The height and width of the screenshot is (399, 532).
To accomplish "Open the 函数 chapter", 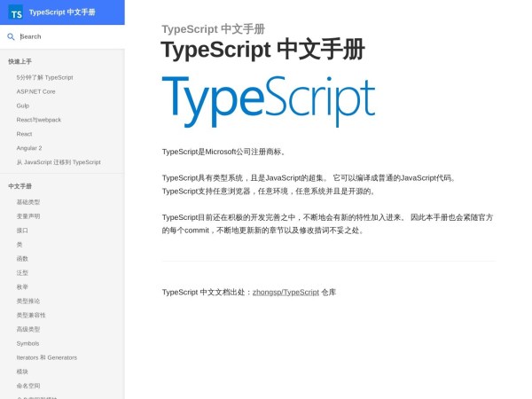I will tap(22, 259).
